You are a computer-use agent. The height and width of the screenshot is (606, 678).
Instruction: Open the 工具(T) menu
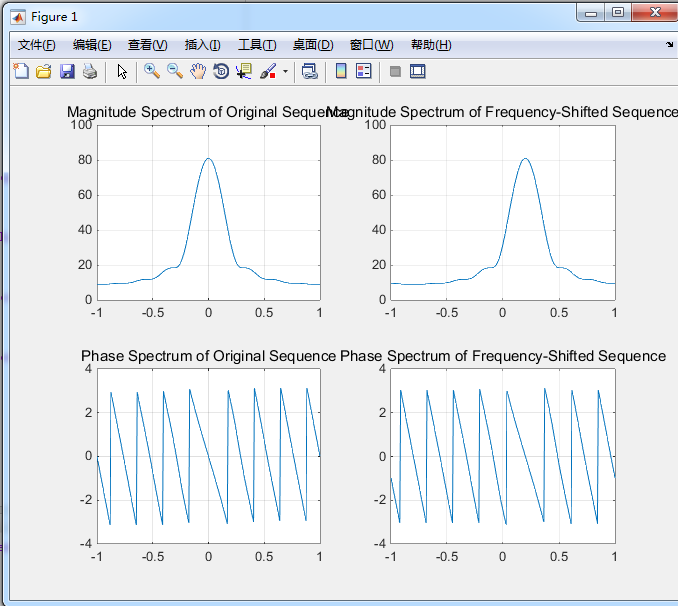[257, 45]
